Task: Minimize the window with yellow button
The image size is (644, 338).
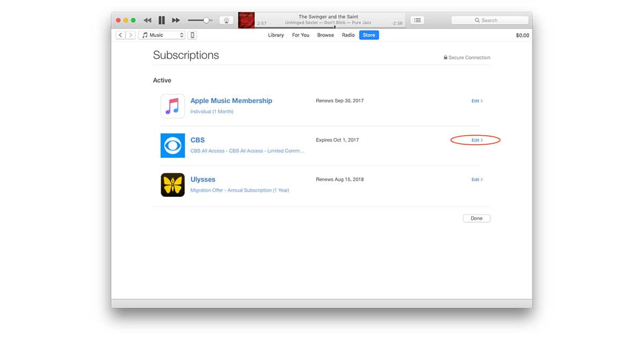Action: click(x=126, y=20)
